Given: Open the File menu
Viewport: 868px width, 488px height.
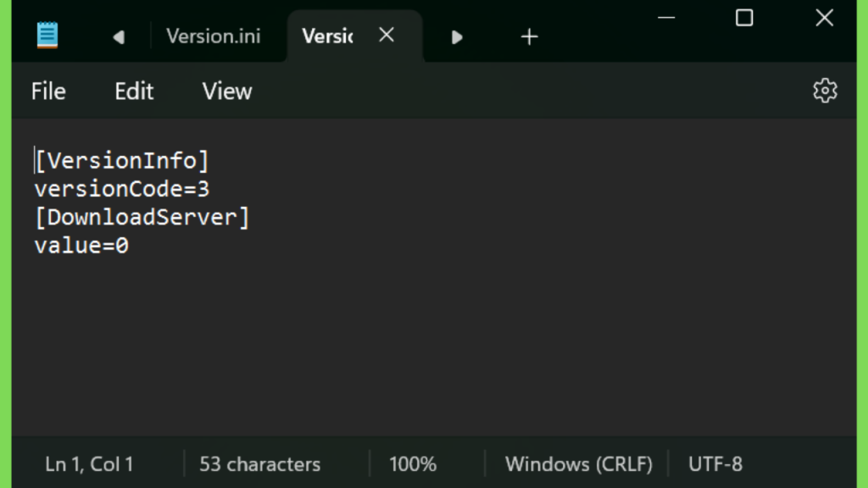Looking at the screenshot, I should pyautogui.click(x=48, y=91).
